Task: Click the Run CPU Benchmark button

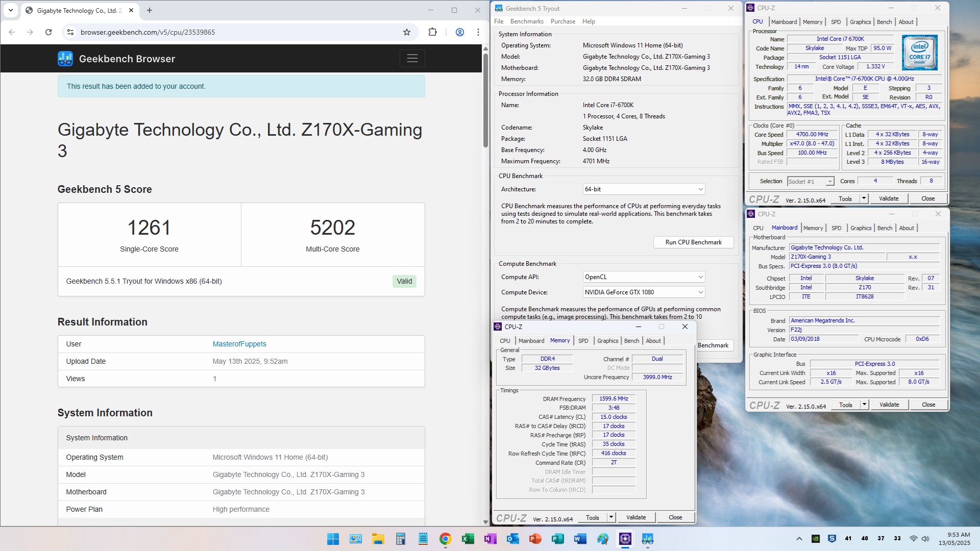Action: click(694, 242)
